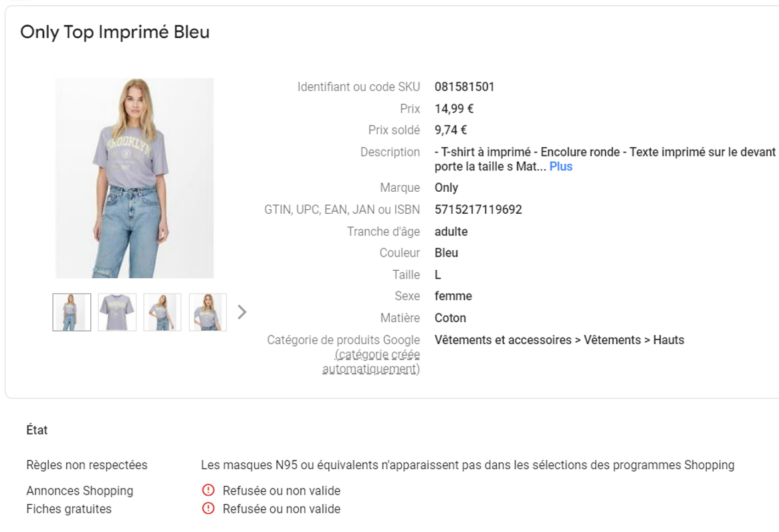779x532 pixels.
Task: Select the GTIN number 5715217119692
Action: click(x=478, y=210)
